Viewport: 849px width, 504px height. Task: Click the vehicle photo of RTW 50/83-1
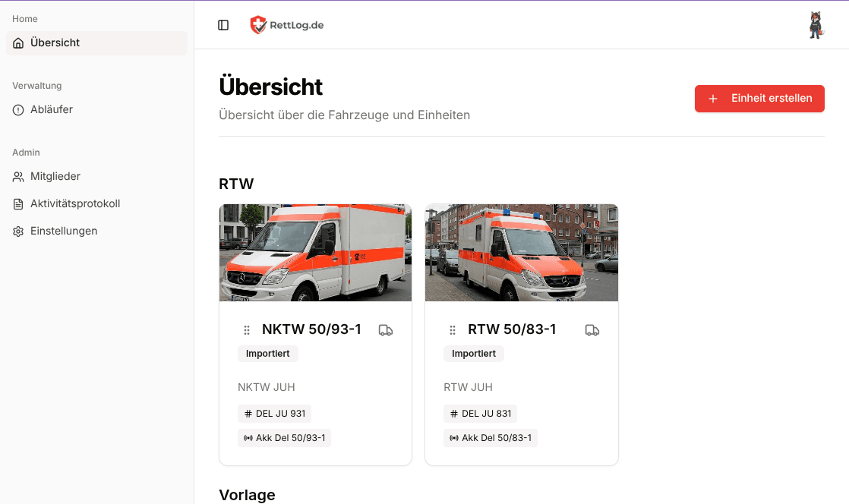click(x=521, y=252)
